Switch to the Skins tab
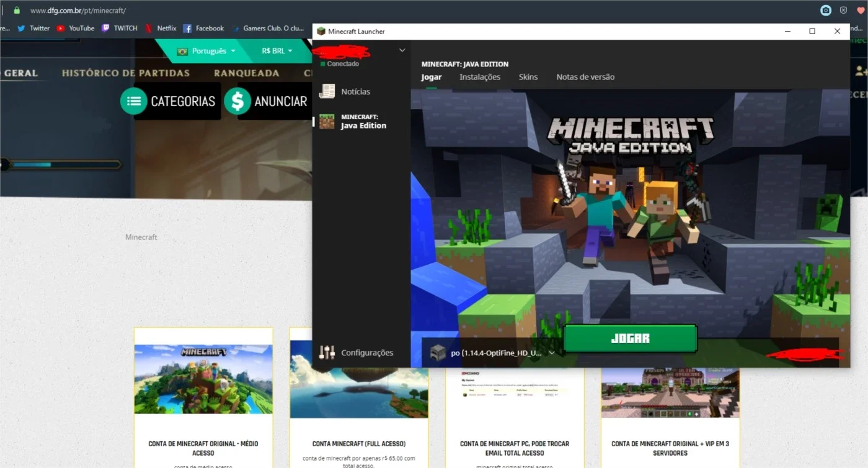 tap(528, 77)
